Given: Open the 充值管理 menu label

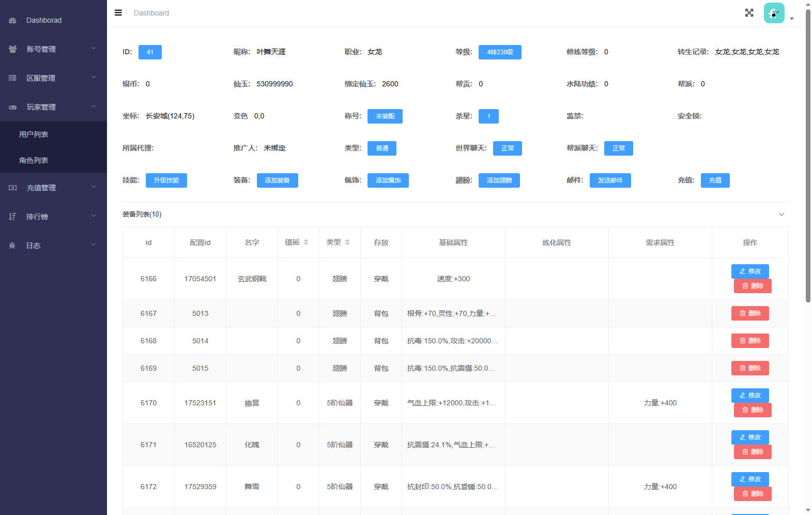Looking at the screenshot, I should [x=41, y=188].
